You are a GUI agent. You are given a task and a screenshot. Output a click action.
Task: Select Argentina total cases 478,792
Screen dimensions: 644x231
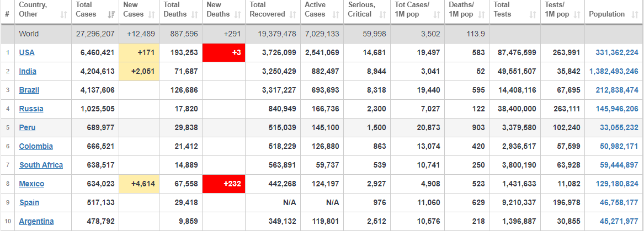100,221
